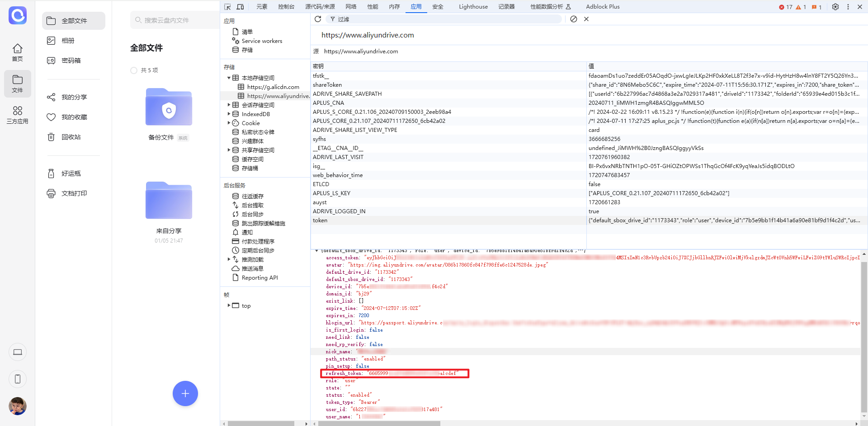This screenshot has height=426, width=868.
Task: Select the token row in storage table
Action: [x=589, y=220]
